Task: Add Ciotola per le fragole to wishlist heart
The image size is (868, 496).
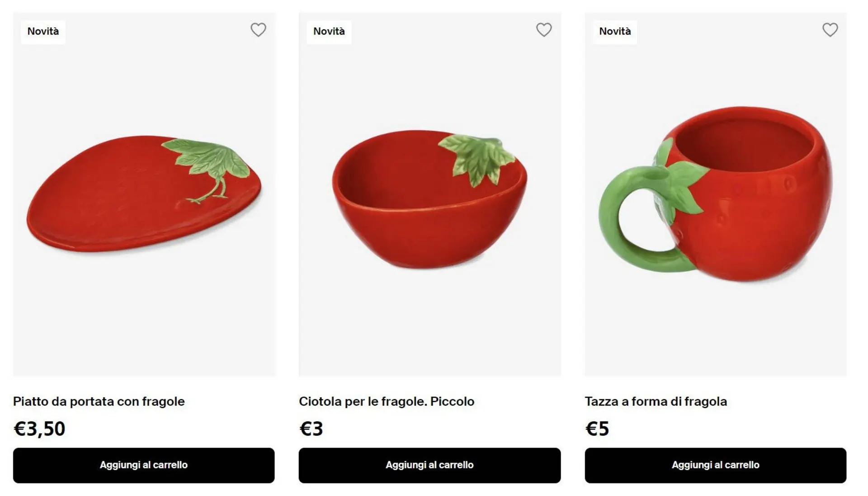Action: [544, 30]
